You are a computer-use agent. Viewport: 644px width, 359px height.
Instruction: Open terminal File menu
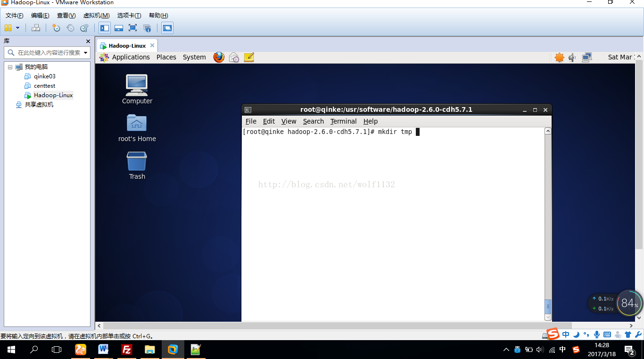pos(251,121)
